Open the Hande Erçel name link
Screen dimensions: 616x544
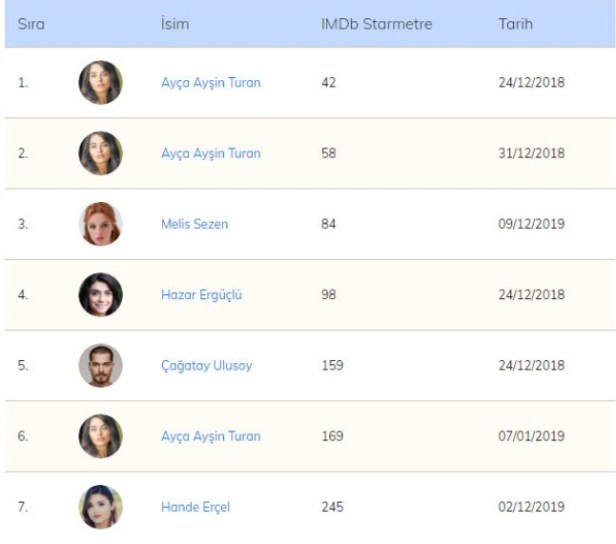[195, 507]
